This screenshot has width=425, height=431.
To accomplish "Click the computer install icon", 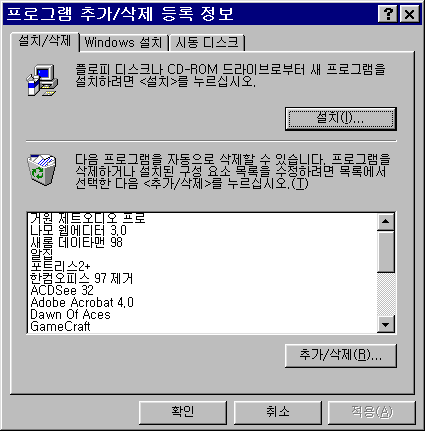I will [42, 80].
